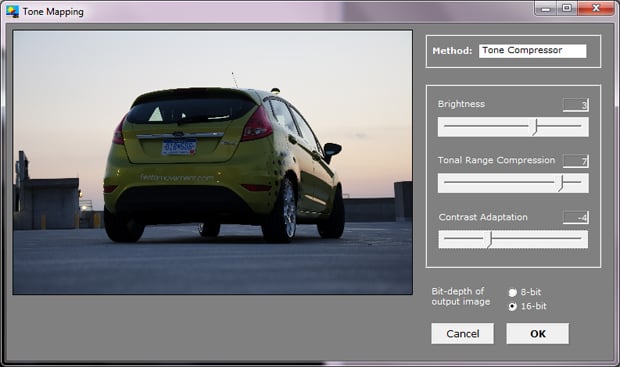Screen dimensions: 620x367
Task: Focus the Contrast Adaptation value field showing -4
Action: pos(576,218)
